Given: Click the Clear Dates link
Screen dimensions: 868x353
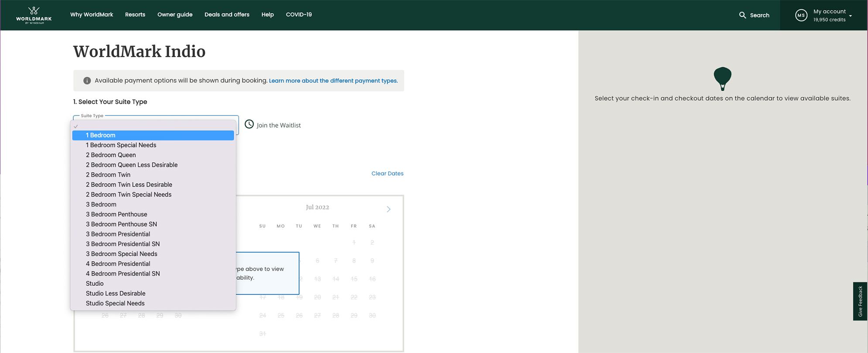Looking at the screenshot, I should pyautogui.click(x=387, y=173).
